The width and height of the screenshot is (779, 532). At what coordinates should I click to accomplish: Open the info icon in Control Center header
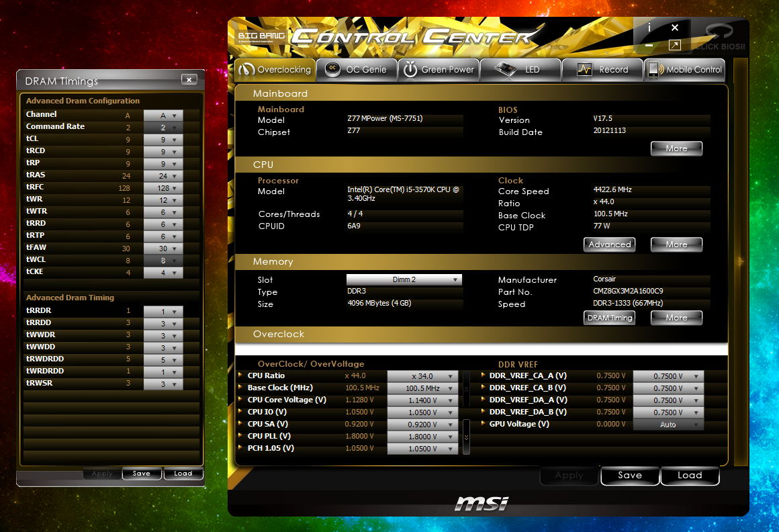[x=649, y=28]
